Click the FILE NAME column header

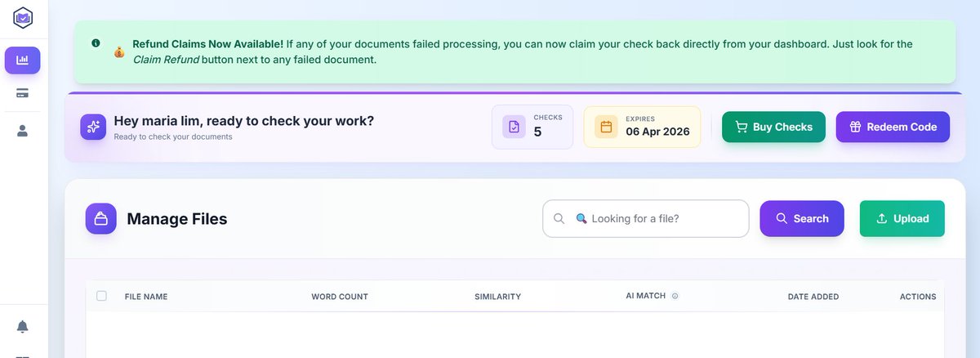tap(146, 297)
